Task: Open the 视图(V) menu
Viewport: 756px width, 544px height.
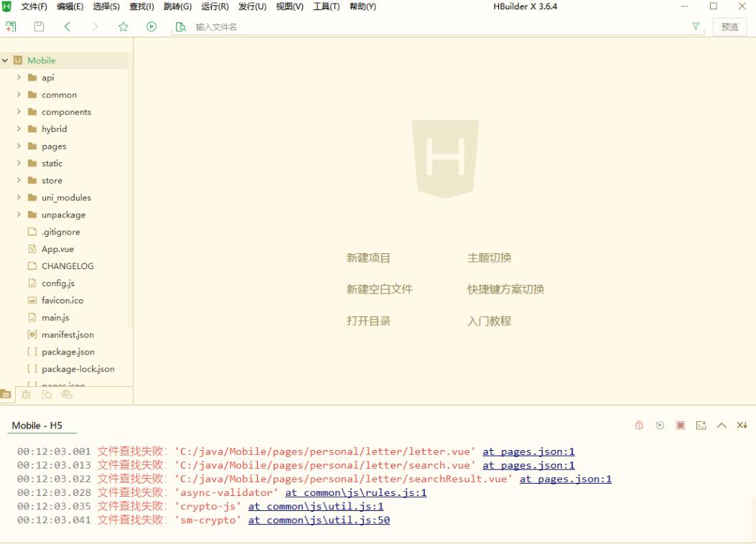Action: click(x=289, y=6)
